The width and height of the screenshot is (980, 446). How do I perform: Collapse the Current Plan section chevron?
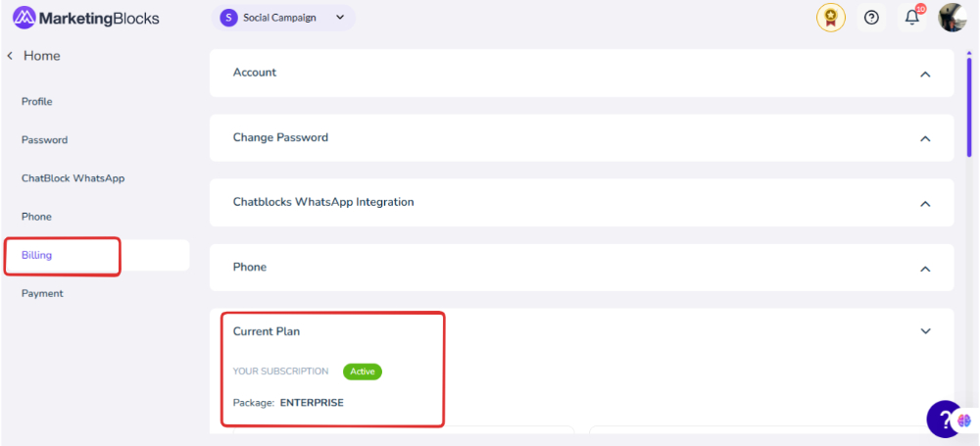coord(926,331)
